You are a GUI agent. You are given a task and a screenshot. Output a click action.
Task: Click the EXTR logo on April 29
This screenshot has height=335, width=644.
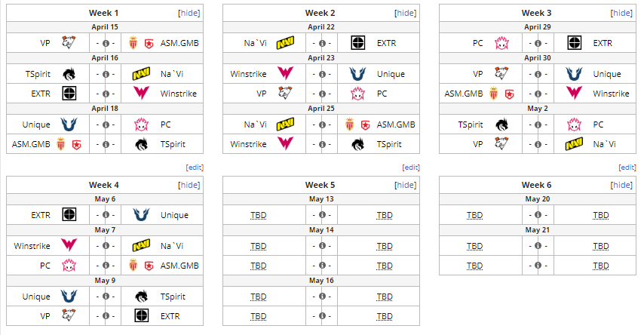point(574,43)
